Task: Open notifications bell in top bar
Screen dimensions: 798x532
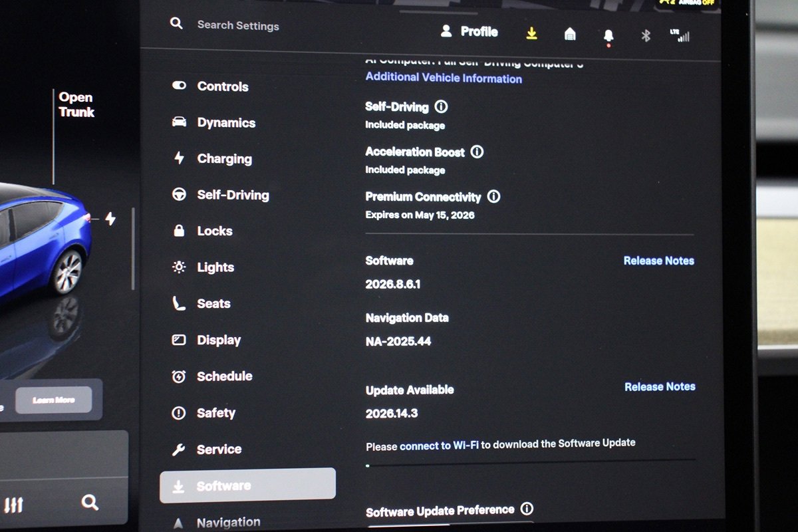Action: click(x=608, y=35)
